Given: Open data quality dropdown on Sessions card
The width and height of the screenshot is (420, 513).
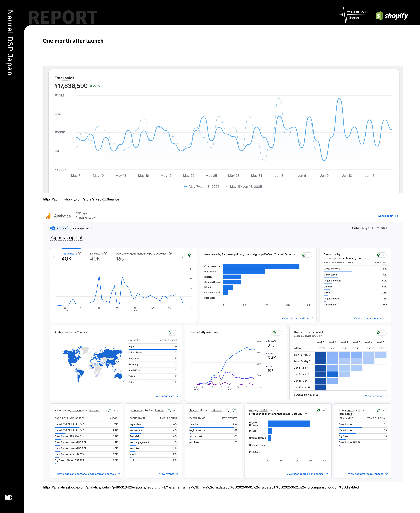Looking at the screenshot, I should tap(381, 255).
